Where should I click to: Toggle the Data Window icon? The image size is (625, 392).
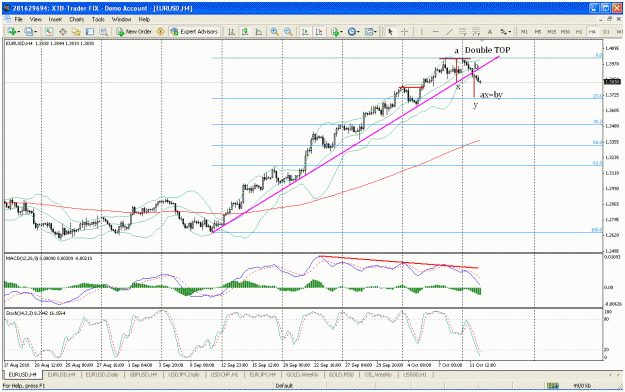(63, 32)
